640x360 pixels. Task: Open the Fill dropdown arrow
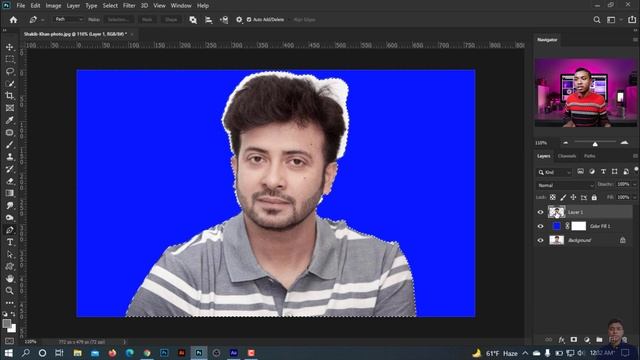pos(635,198)
